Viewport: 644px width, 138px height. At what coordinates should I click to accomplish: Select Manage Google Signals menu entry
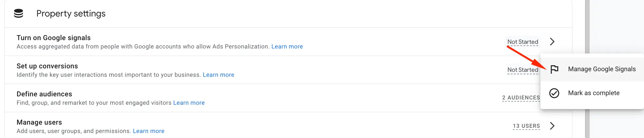(x=592, y=69)
